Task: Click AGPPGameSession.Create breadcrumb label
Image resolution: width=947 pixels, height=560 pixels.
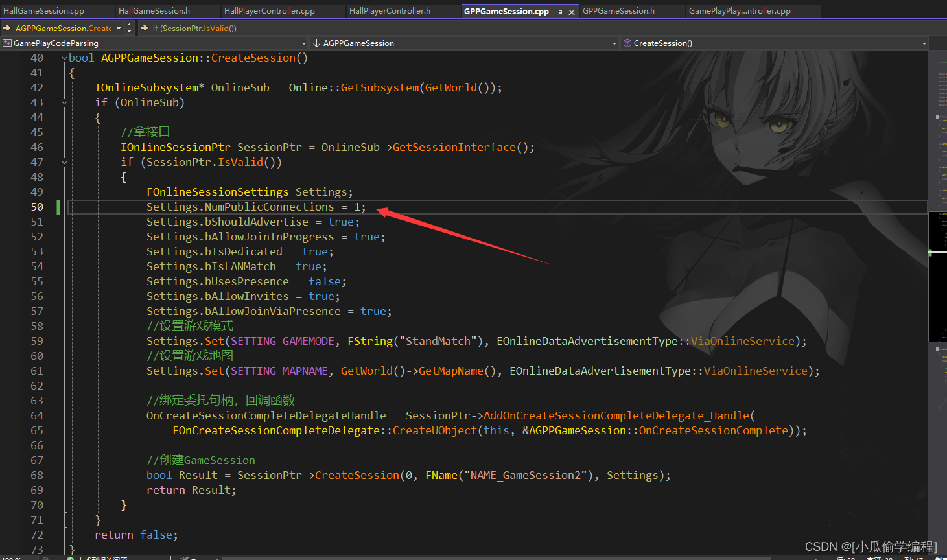Action: coord(63,28)
